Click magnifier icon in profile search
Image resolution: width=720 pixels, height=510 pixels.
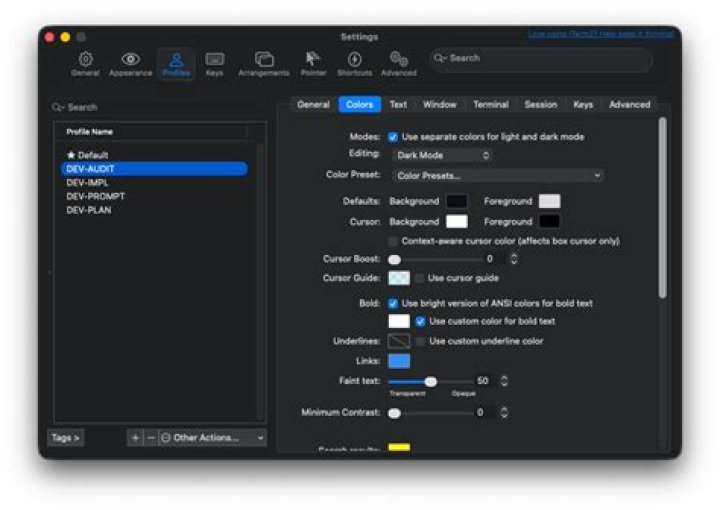coord(57,107)
